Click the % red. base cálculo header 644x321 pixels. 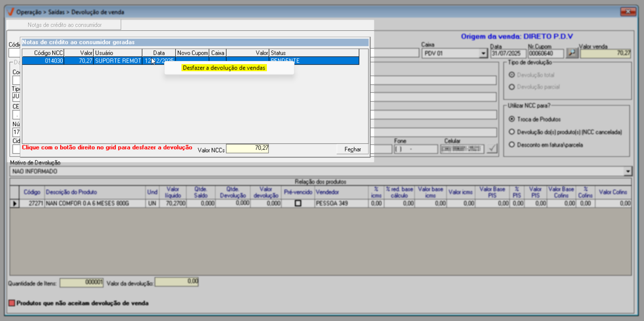click(399, 192)
